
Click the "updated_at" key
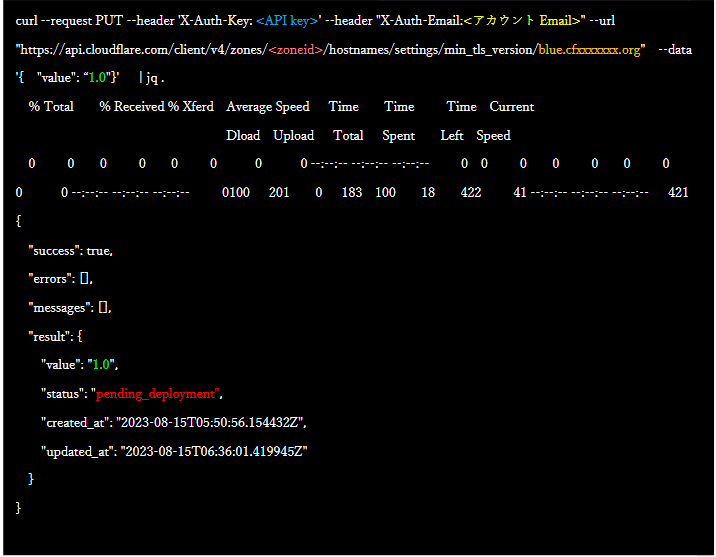pos(79,452)
